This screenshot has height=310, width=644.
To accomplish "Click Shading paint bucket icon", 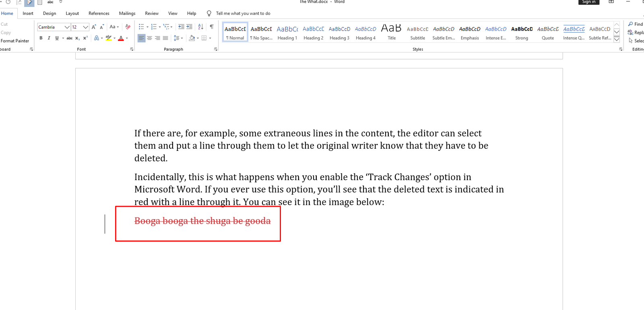I will [192, 38].
